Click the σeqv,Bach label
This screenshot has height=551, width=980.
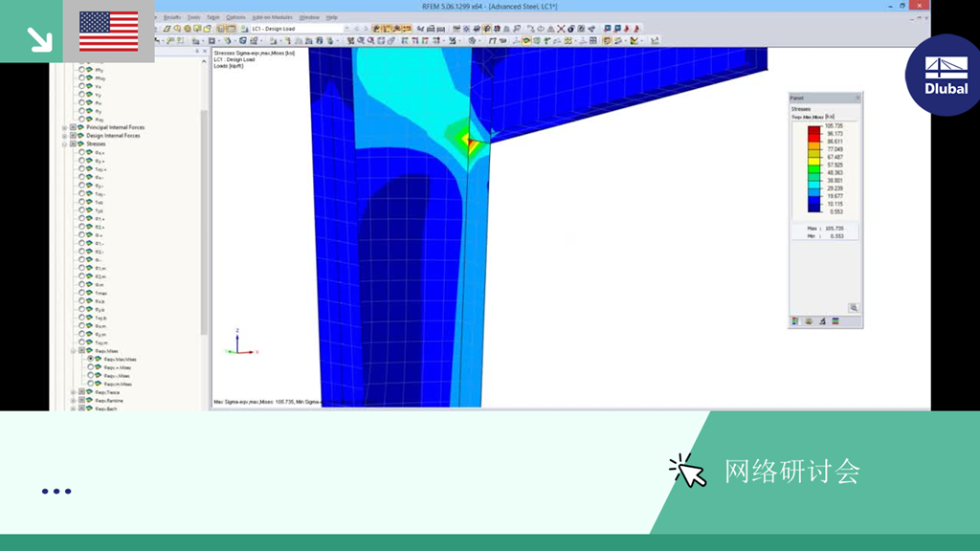(105, 408)
